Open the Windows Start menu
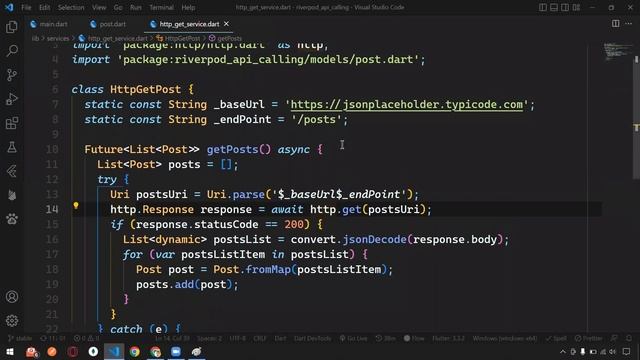Screen dimensions: 640x360 [10, 351]
